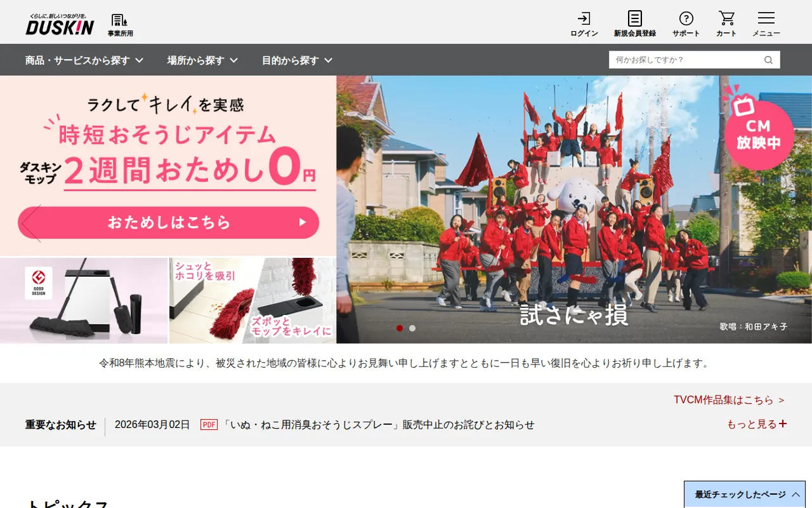
Task: Expand 目的から探す dropdown
Action: (x=297, y=60)
